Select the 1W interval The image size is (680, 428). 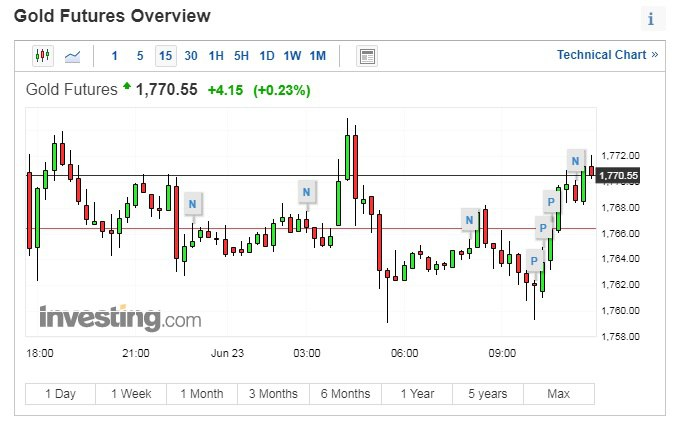pos(292,56)
